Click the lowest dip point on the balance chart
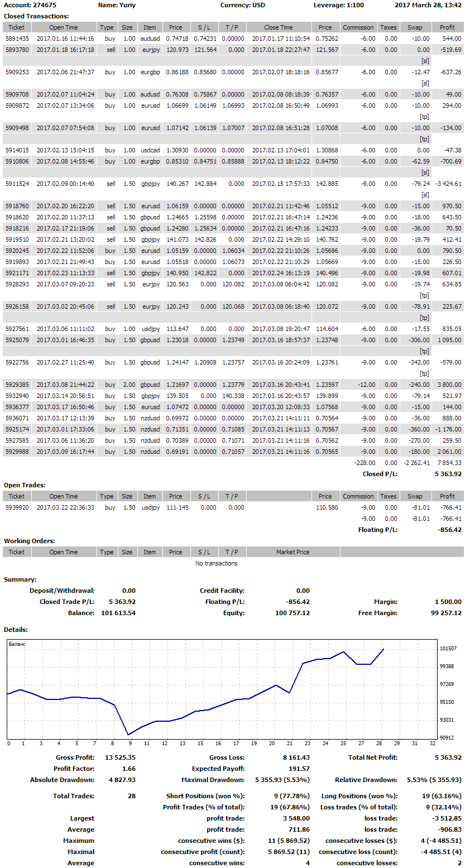 [128, 735]
